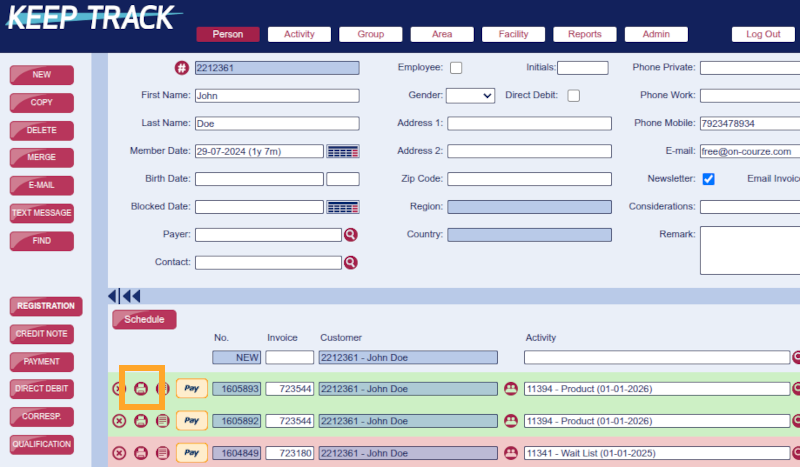Click the double left arrow navigation control
This screenshot has width=800, height=467.
[x=132, y=296]
